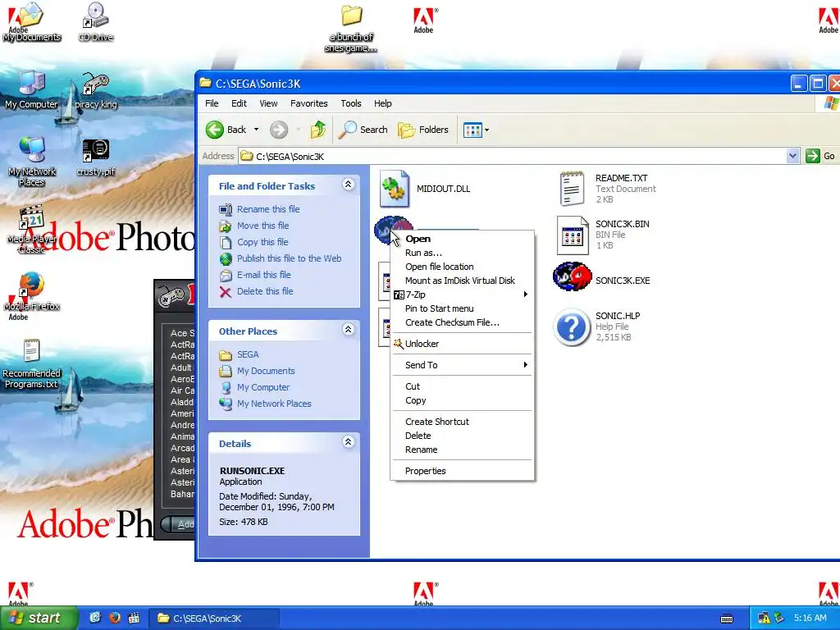Collapse the Details panel
The width and height of the screenshot is (840, 630).
click(348, 441)
